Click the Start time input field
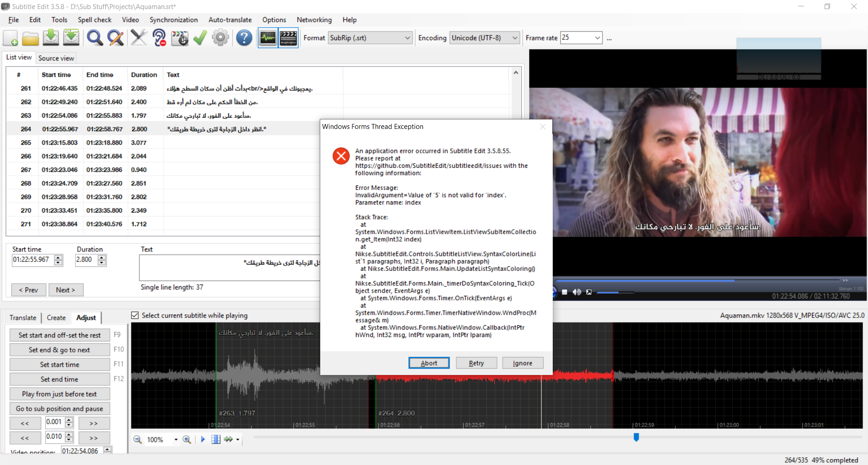 click(x=33, y=260)
